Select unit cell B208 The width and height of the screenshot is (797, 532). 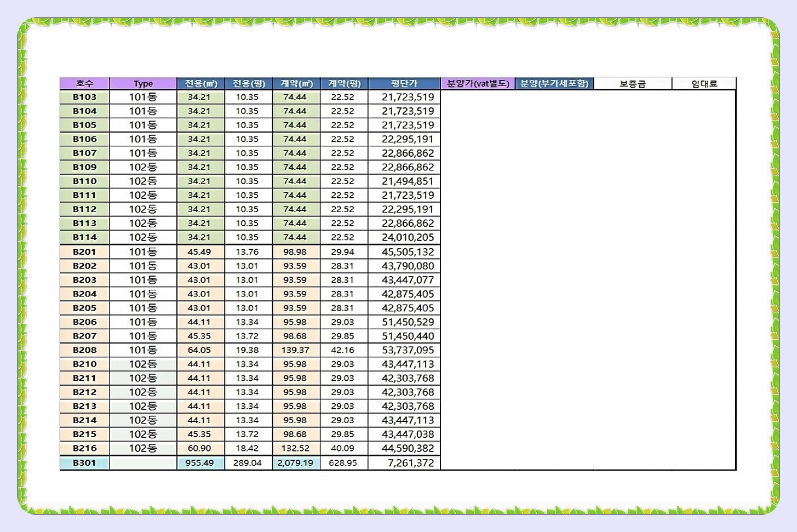coord(84,350)
